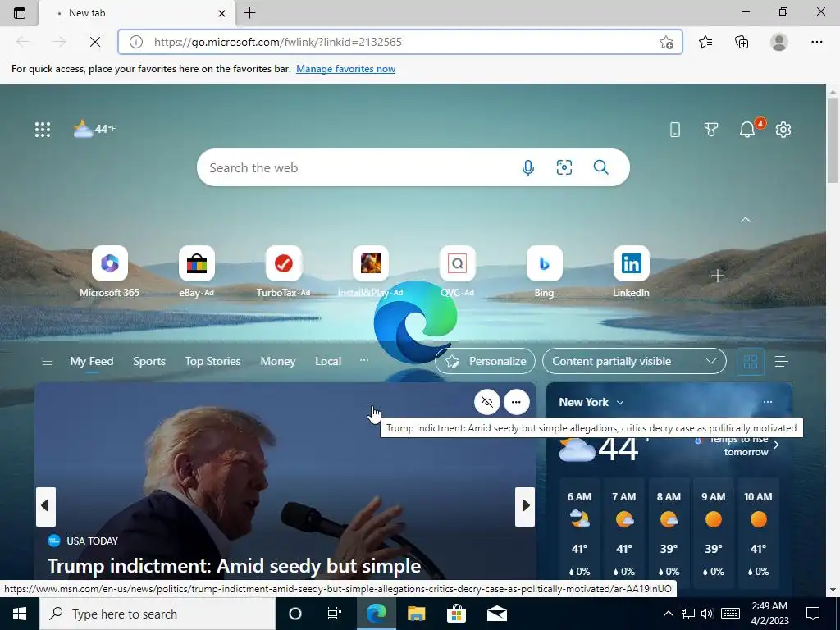
Task: Open eBay quick link tile
Action: (197, 272)
